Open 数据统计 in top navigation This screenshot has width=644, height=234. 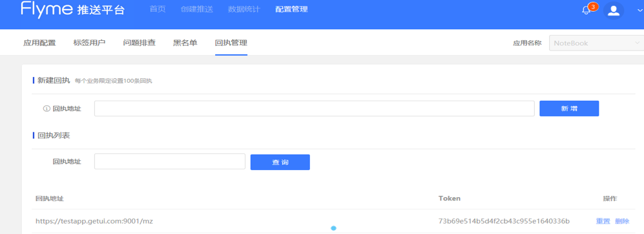[x=244, y=9]
